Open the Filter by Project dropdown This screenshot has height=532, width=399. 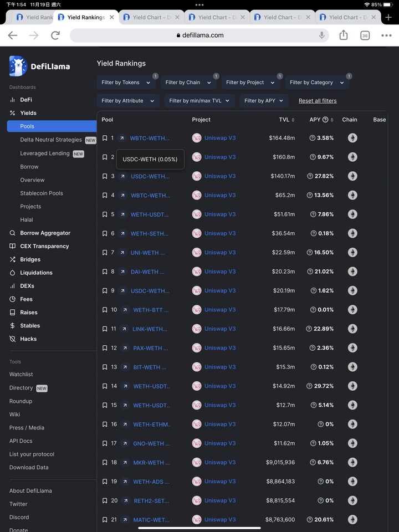pyautogui.click(x=250, y=83)
